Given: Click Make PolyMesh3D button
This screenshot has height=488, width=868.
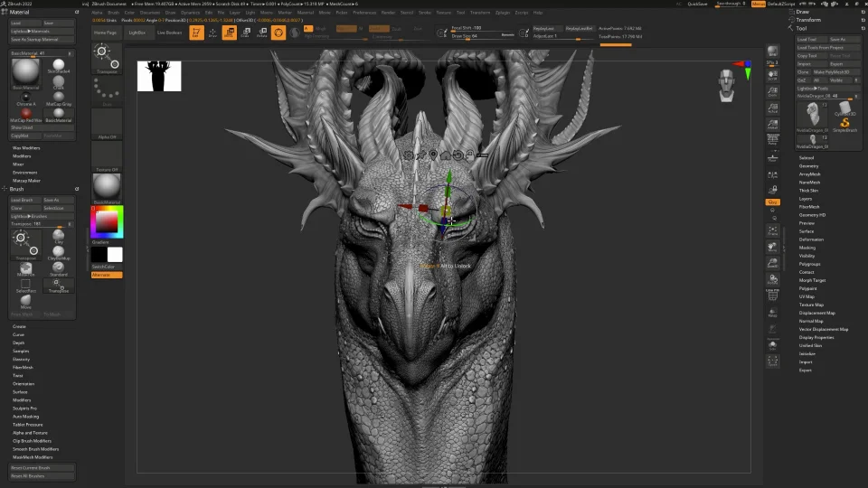Looking at the screenshot, I should pyautogui.click(x=836, y=72).
